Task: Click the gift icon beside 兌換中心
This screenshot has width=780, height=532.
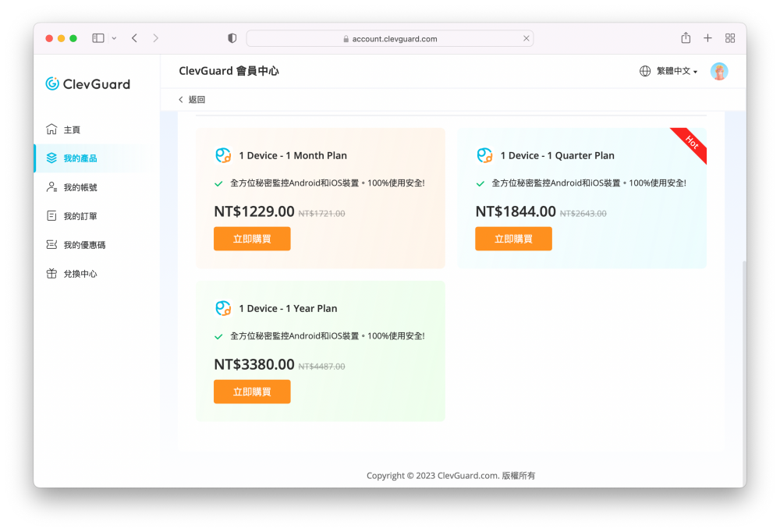Action: tap(51, 273)
